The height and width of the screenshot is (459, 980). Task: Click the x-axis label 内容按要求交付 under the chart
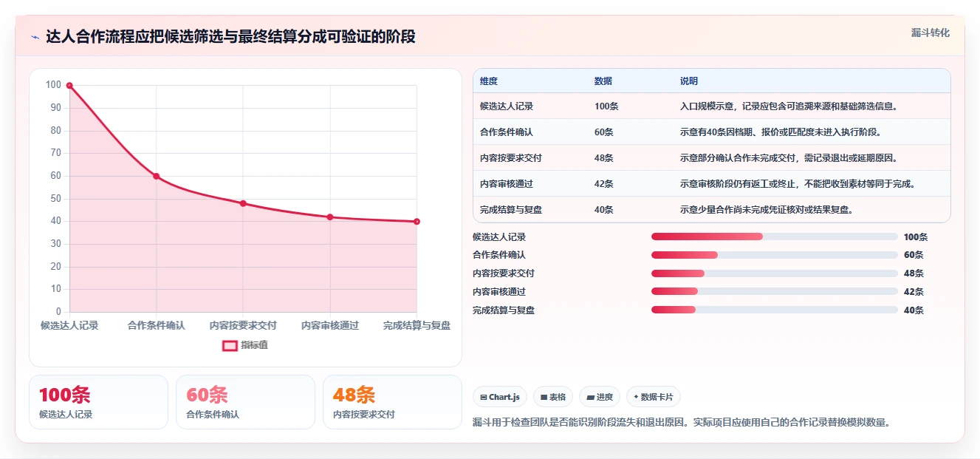coord(243,325)
